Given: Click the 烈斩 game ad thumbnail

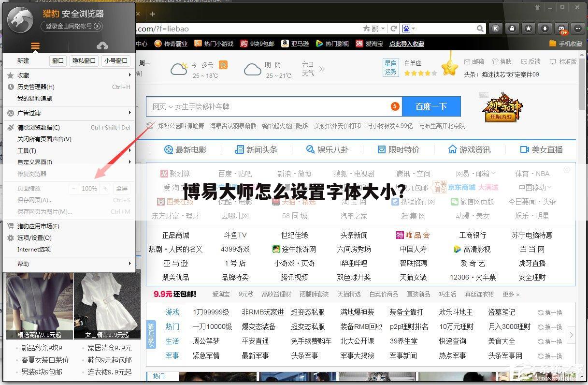Looking at the screenshot, I should (502, 107).
